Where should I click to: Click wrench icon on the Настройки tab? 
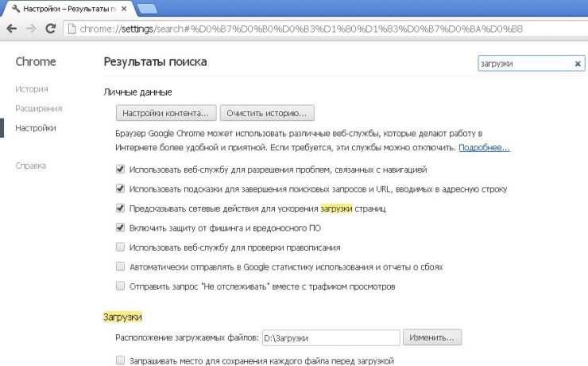[x=16, y=9]
